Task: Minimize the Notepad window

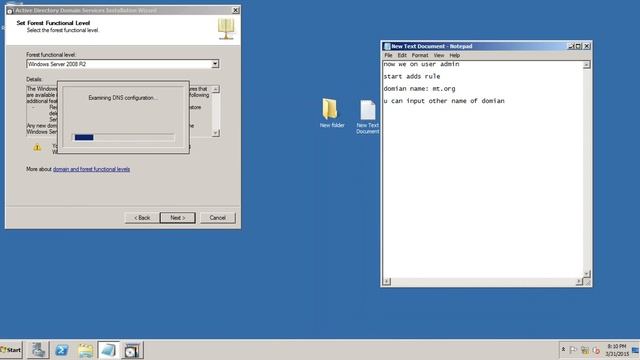Action: [571, 46]
